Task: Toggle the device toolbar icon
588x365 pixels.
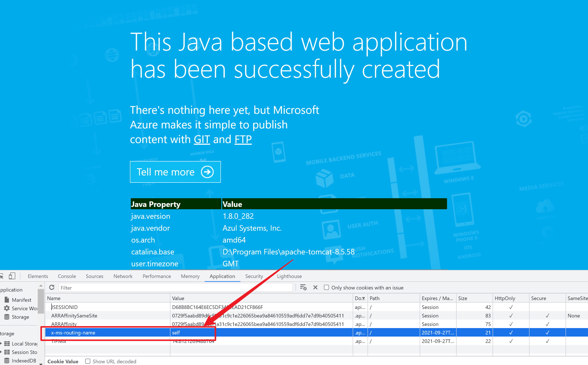Action: [12, 276]
